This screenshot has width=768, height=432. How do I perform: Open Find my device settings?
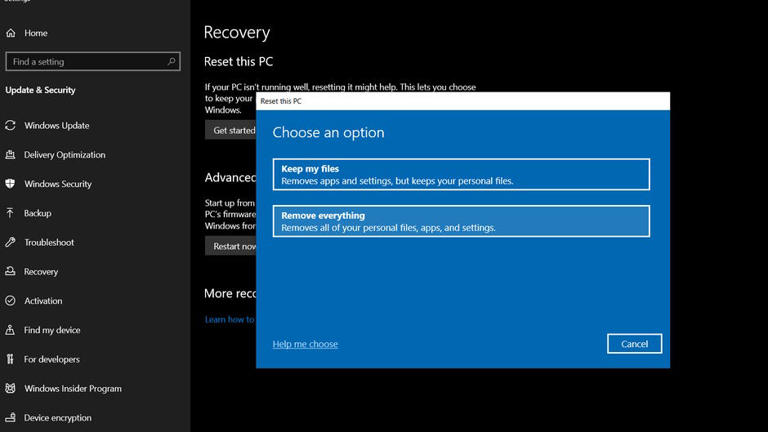(x=52, y=330)
